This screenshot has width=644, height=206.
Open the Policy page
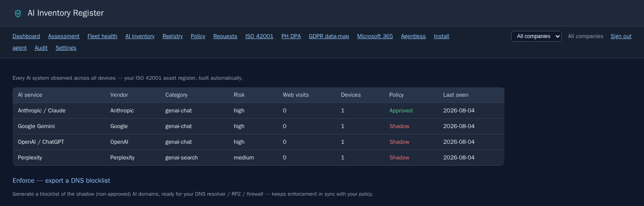(x=198, y=36)
